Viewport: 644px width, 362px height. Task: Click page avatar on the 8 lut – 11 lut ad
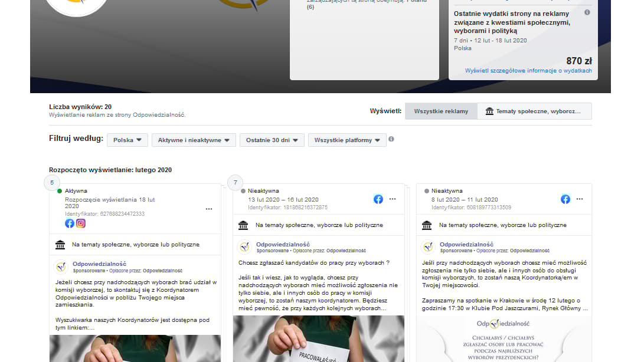(x=429, y=247)
